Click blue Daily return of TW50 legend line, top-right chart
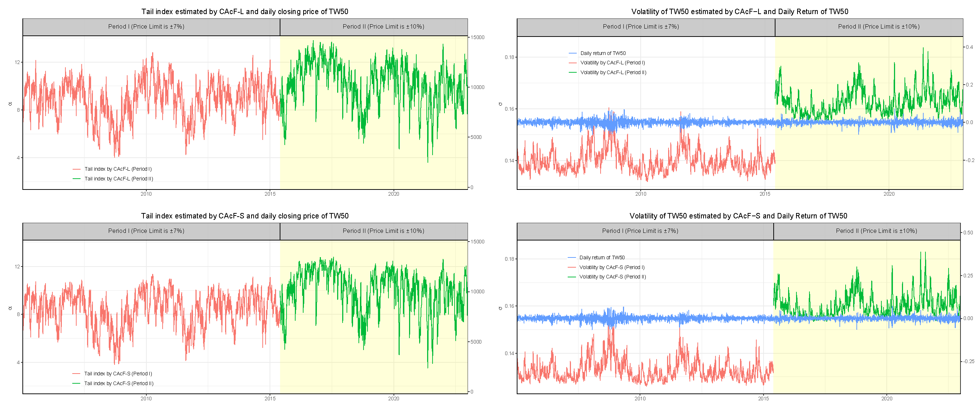 coord(572,53)
